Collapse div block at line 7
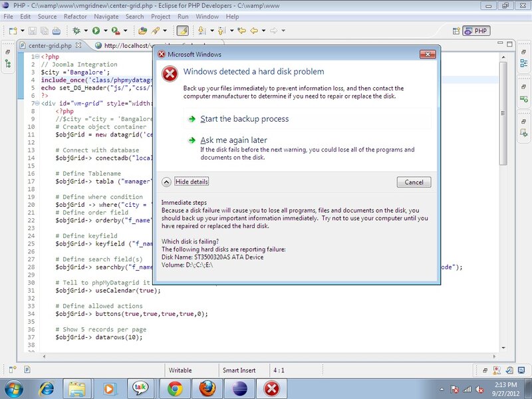This screenshot has height=399, width=532. [37, 104]
